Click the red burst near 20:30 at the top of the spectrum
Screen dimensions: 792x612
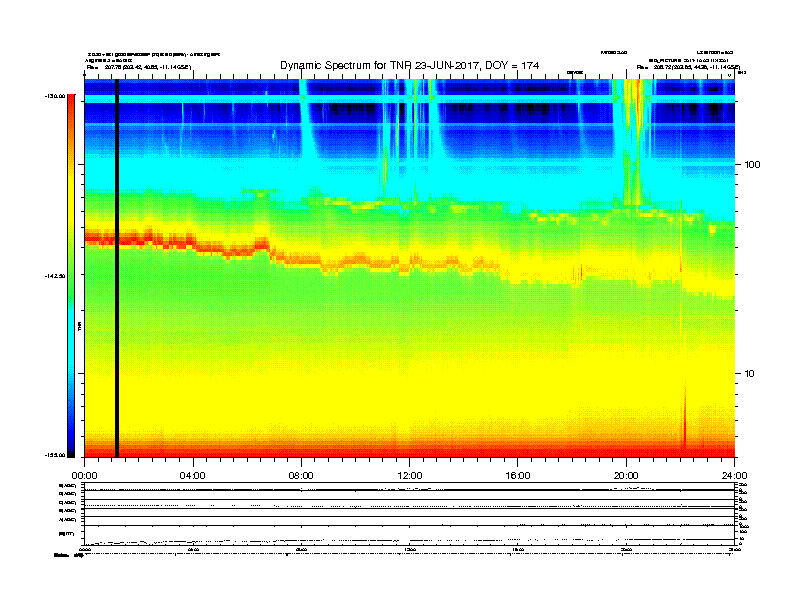638,101
